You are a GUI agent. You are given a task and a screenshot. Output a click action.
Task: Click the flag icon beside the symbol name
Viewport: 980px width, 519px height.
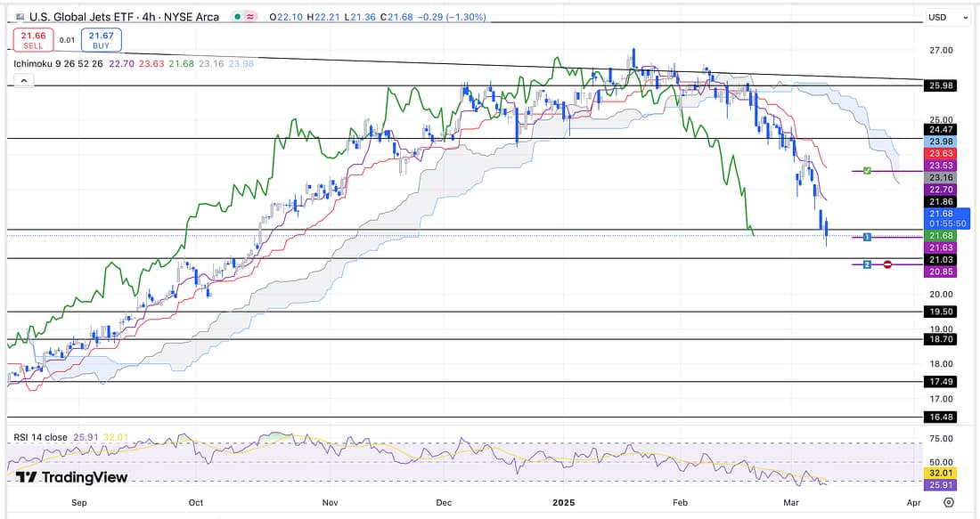point(20,17)
